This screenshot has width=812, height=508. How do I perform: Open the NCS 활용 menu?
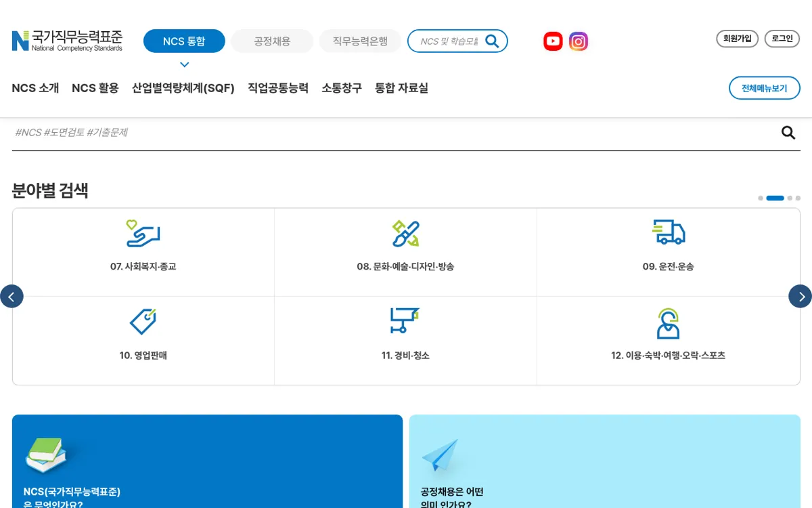coord(95,88)
